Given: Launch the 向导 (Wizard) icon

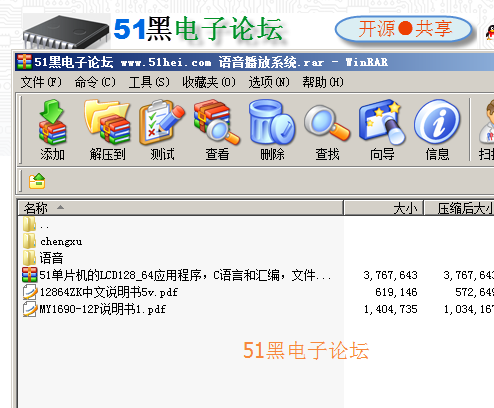Looking at the screenshot, I should [382, 130].
